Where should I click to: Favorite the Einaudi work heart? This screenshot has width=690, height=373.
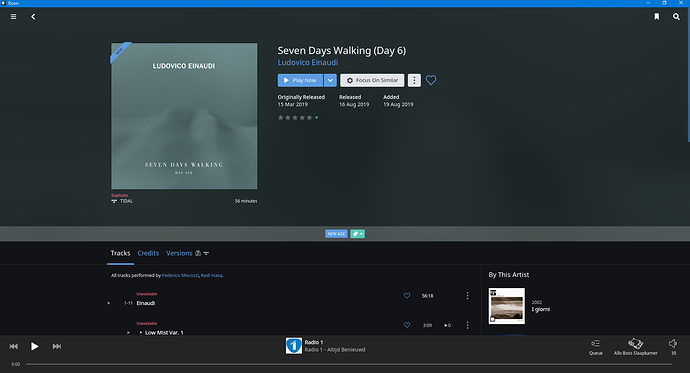(x=407, y=296)
